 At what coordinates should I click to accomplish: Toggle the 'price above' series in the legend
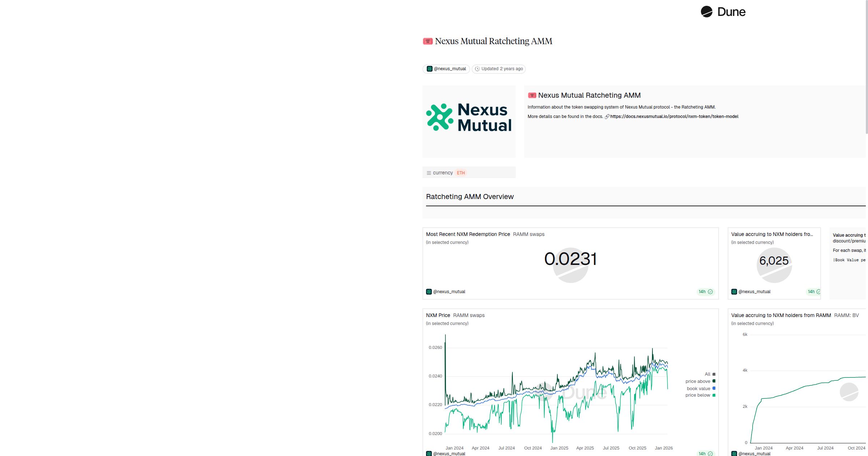[699, 381]
